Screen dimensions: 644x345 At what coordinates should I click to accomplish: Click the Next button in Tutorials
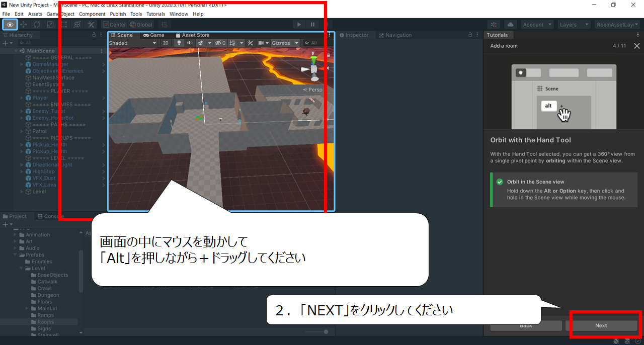coord(601,325)
